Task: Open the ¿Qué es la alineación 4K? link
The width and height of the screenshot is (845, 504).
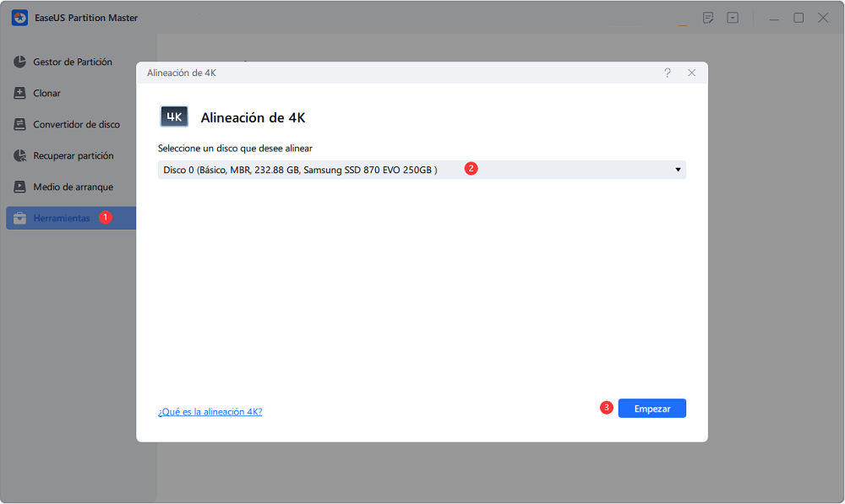Action: [210, 412]
